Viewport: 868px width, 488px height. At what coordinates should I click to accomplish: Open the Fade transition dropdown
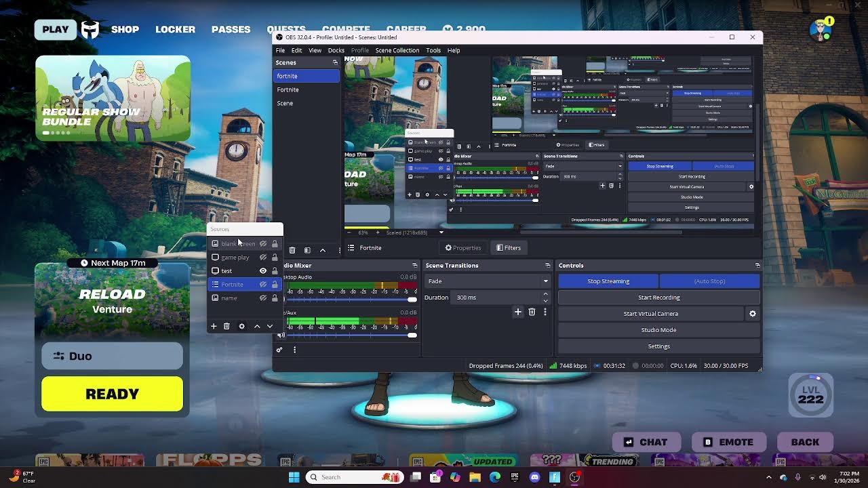pos(487,281)
